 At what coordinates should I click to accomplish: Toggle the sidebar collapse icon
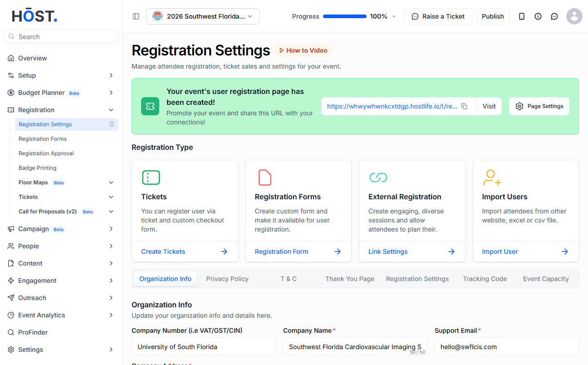click(136, 16)
